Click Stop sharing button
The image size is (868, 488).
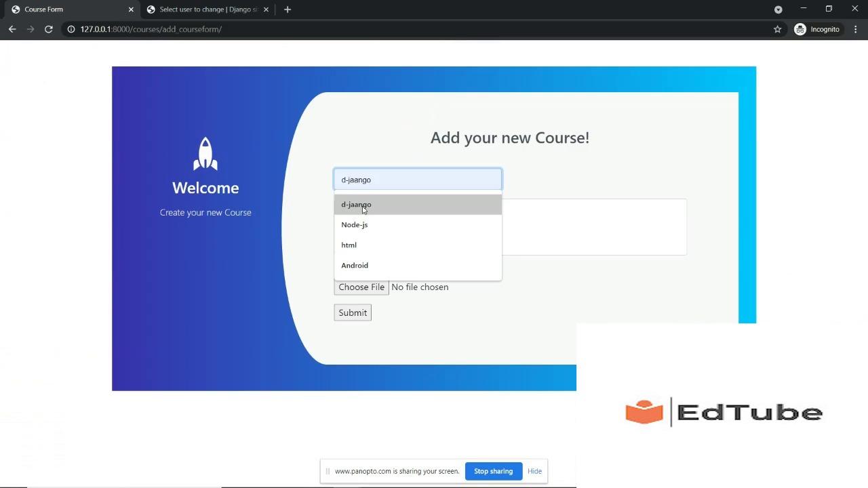coord(494,471)
